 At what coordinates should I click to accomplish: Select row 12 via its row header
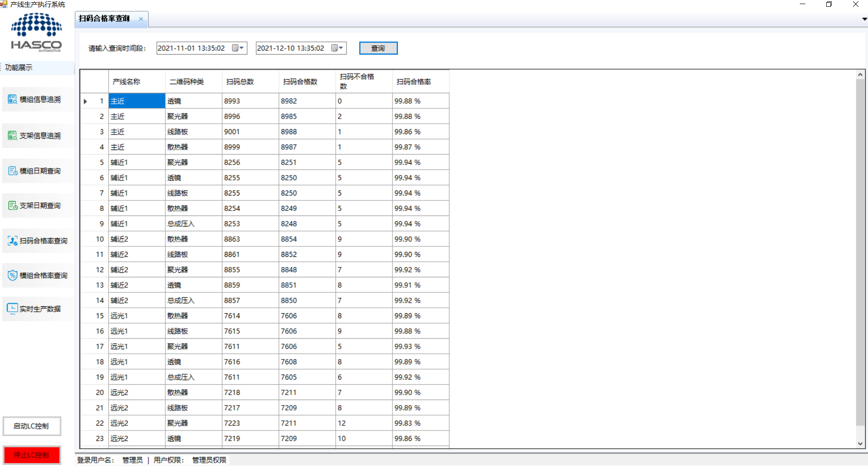point(94,270)
